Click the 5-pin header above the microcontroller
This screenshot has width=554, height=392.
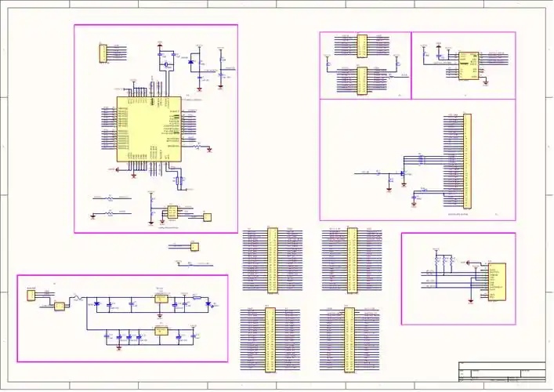coord(101,53)
